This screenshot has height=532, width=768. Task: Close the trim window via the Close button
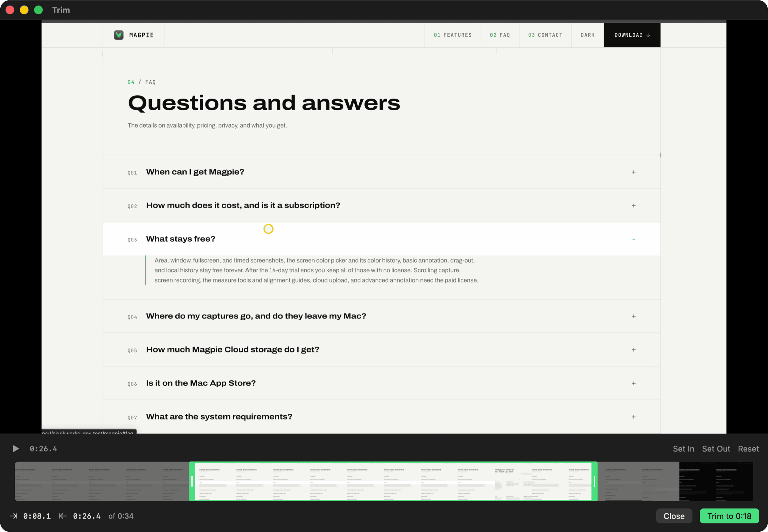(674, 516)
